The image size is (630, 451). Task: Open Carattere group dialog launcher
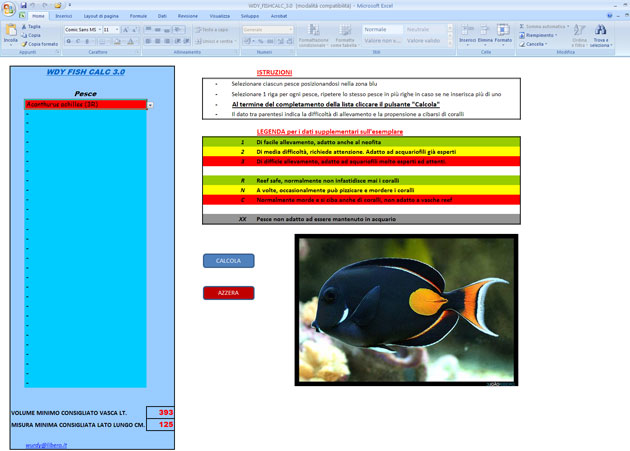click(137, 52)
